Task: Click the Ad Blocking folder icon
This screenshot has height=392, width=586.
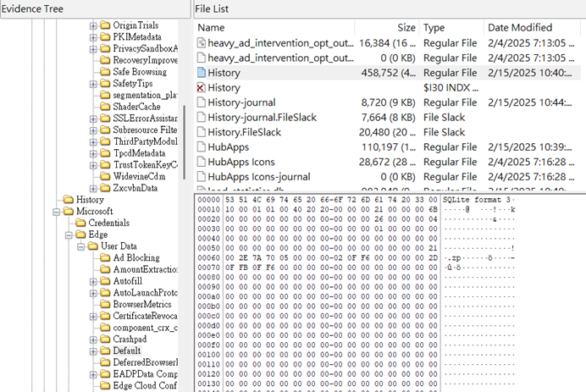Action: (105, 257)
